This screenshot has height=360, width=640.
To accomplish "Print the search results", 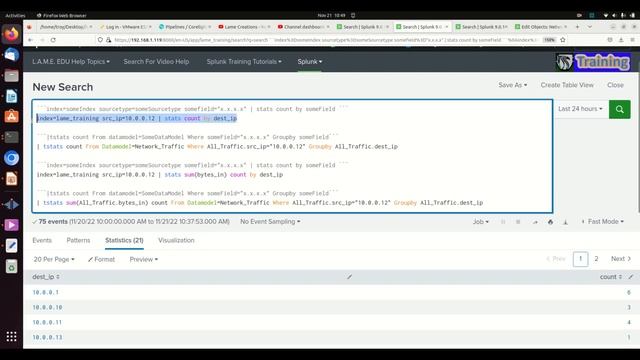I will [x=550, y=222].
